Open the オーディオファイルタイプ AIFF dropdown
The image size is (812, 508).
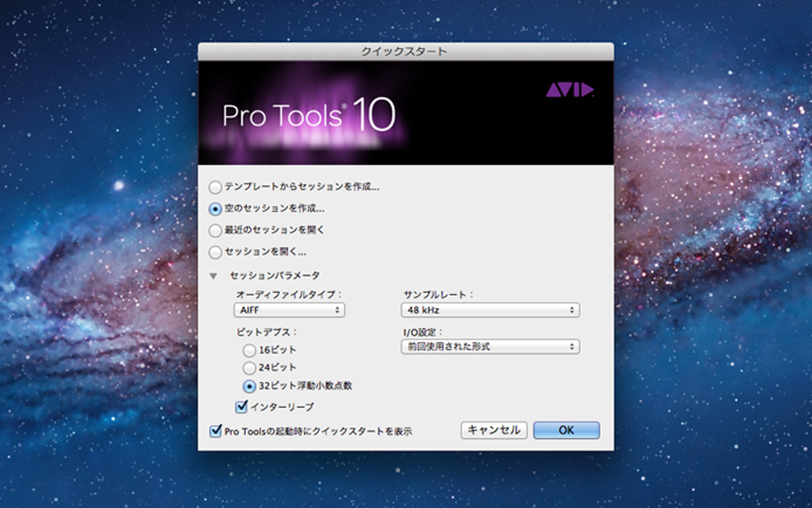click(x=289, y=310)
